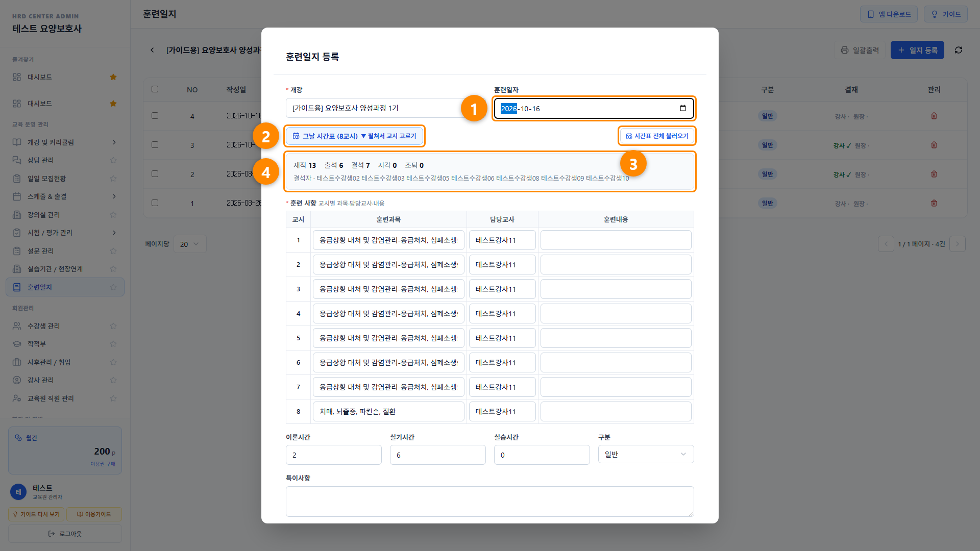Expand the 시험 / 평가 관리 menu
This screenshot has height=551, width=980.
65,233
